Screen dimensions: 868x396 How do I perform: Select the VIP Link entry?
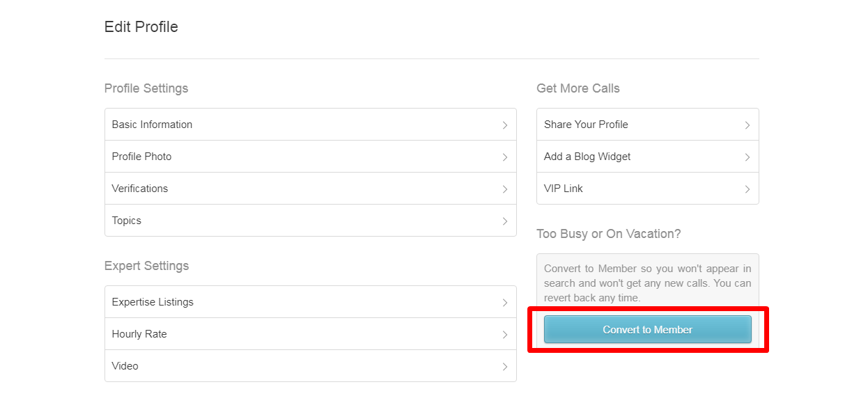[648, 189]
